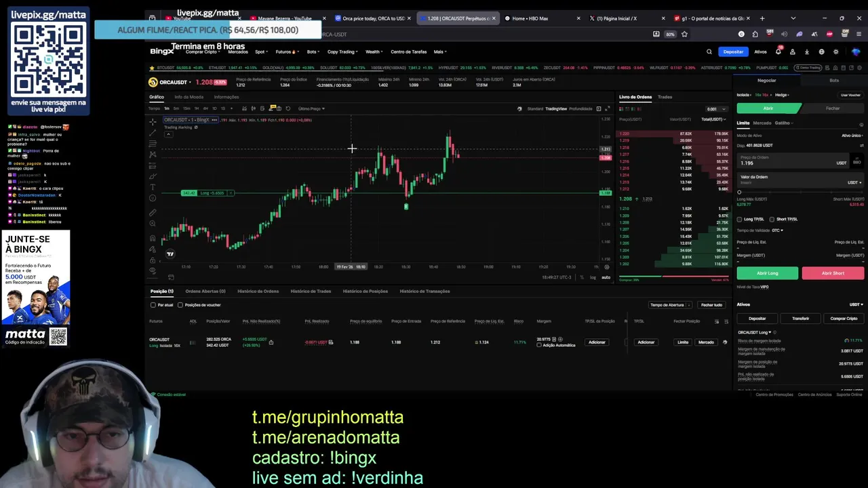This screenshot has height=488, width=868.
Task: Switch to the Trades tab
Action: point(665,97)
